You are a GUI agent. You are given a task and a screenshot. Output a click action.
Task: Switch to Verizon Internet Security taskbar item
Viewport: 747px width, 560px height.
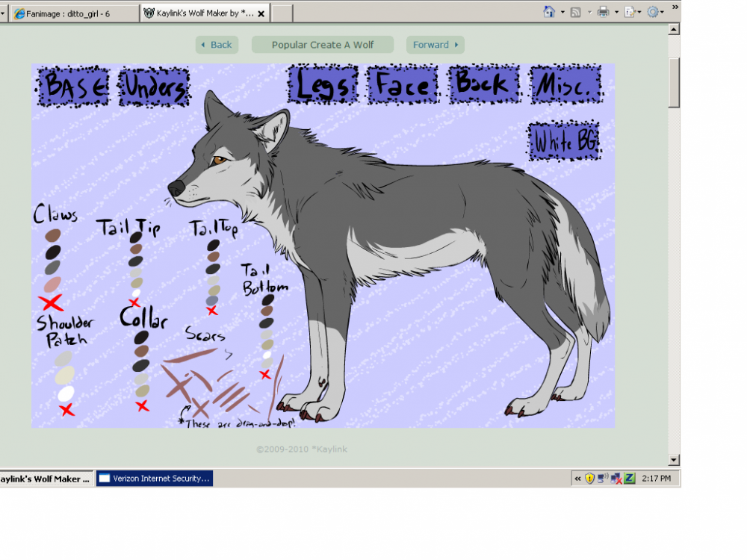155,479
